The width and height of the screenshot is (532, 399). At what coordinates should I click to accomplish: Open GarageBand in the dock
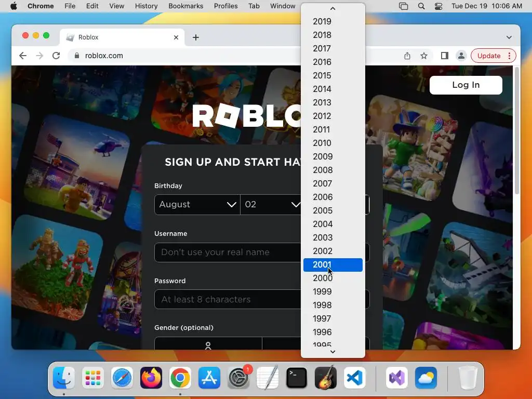(326, 378)
